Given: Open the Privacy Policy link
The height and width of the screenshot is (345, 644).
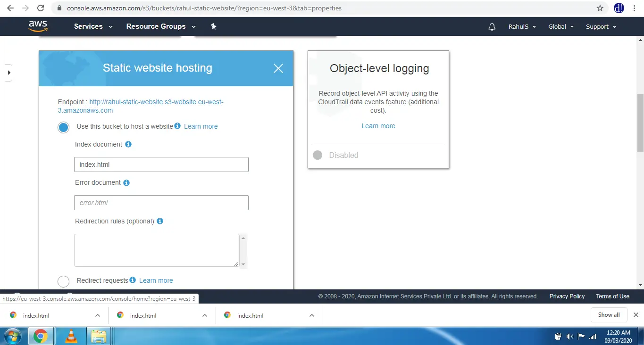Looking at the screenshot, I should pyautogui.click(x=567, y=296).
